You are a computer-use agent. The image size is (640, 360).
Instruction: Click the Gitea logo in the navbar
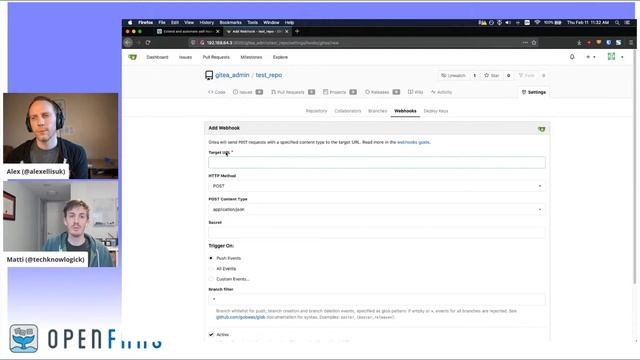tap(132, 57)
